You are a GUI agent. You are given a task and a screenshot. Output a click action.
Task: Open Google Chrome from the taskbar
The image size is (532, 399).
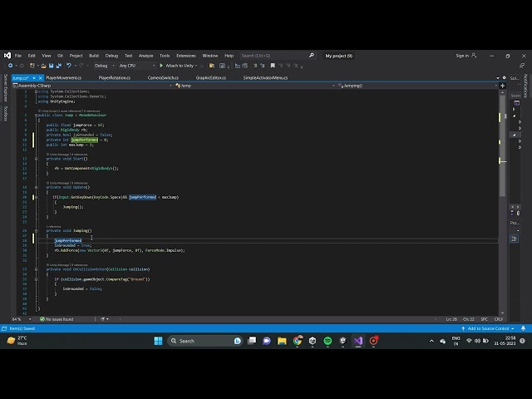(x=298, y=341)
